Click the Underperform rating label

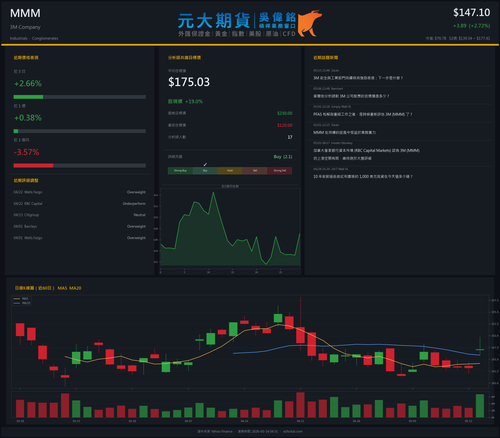(134, 203)
